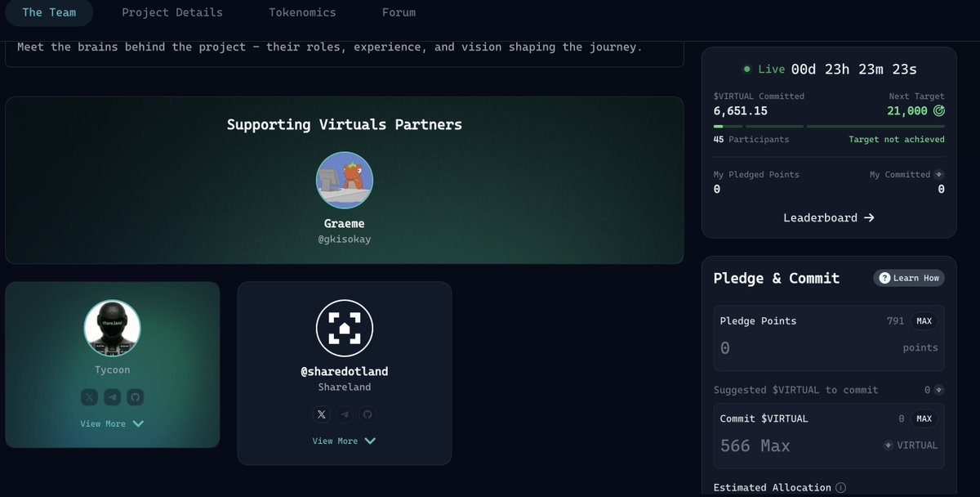The image size is (980, 497).
Task: Click the 'Graeme' partner name
Action: point(344,223)
